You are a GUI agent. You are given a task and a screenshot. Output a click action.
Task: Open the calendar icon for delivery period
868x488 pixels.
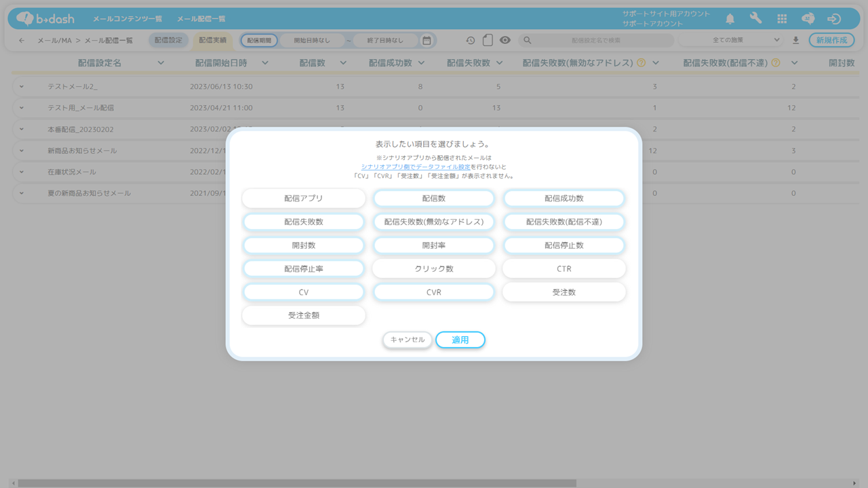pos(427,41)
